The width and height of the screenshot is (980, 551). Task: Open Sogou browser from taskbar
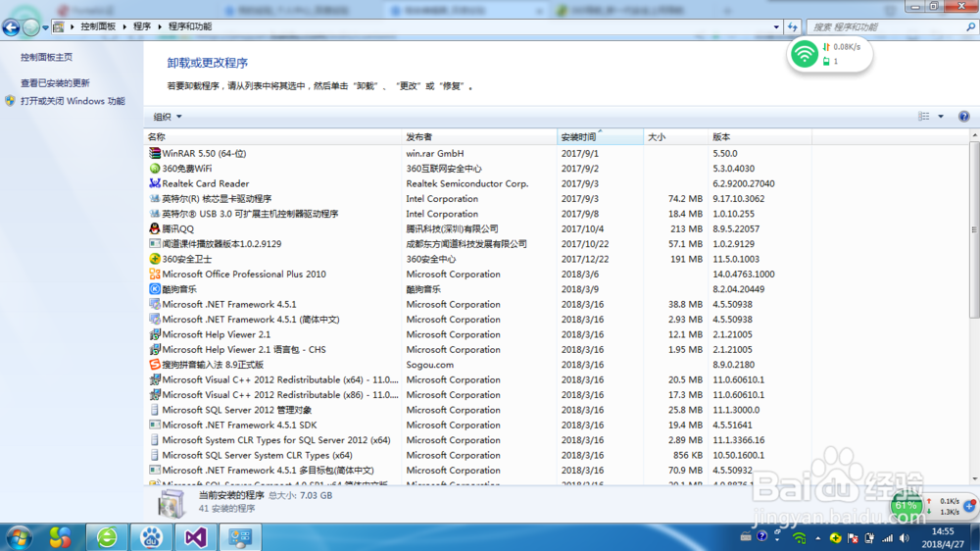pyautogui.click(x=60, y=537)
